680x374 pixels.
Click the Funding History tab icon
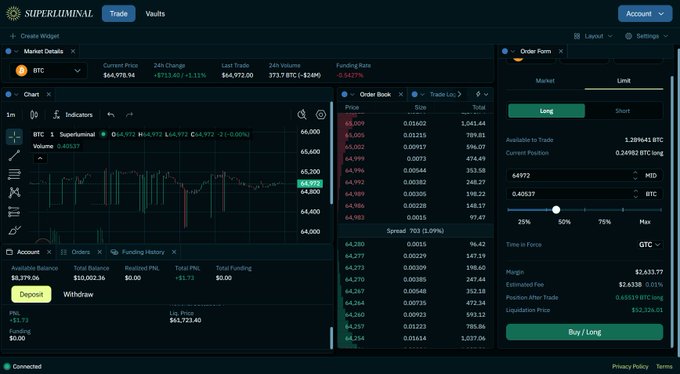(114, 252)
